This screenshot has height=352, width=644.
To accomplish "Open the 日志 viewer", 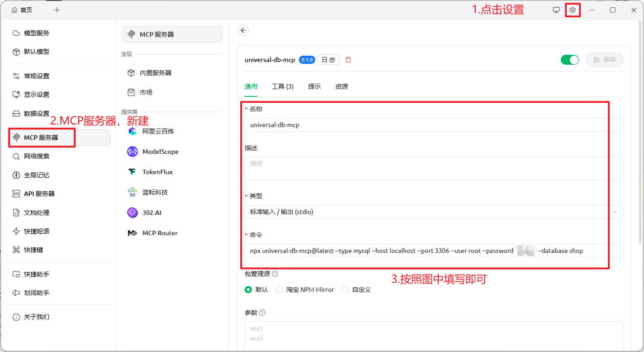I will [x=328, y=59].
